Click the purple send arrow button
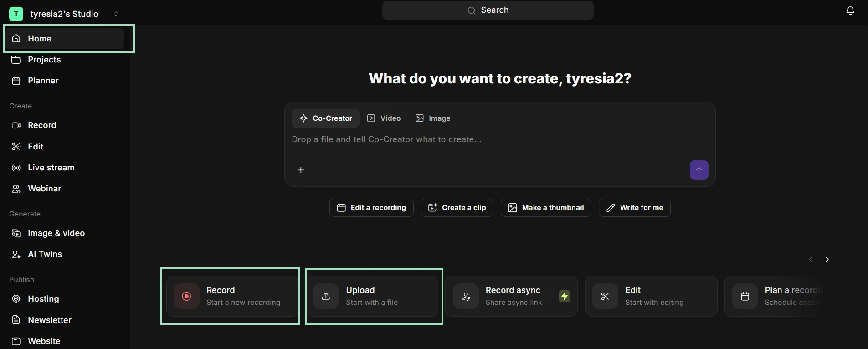 click(x=699, y=170)
